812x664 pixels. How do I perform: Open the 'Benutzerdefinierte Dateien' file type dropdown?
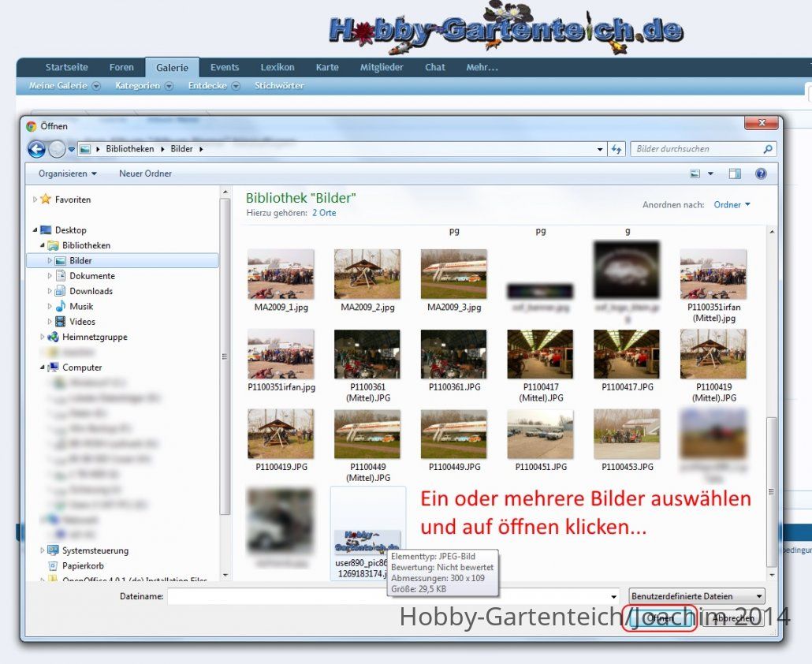click(697, 597)
